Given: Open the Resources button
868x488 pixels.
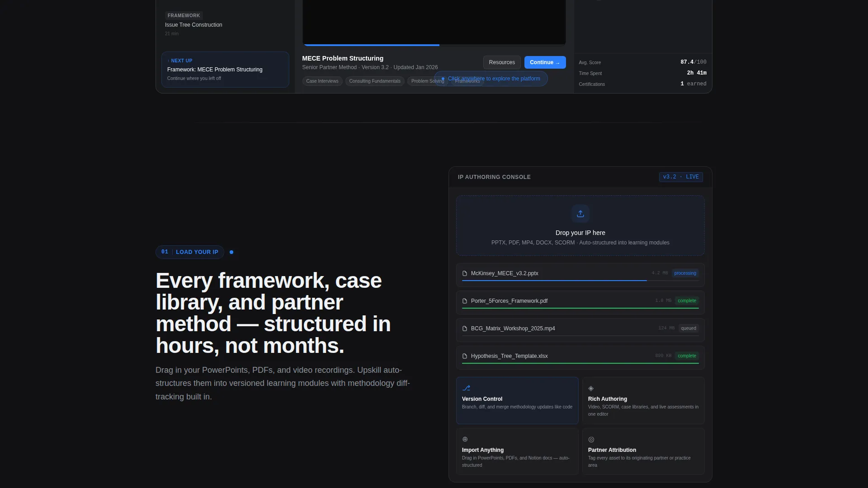Looking at the screenshot, I should (502, 62).
